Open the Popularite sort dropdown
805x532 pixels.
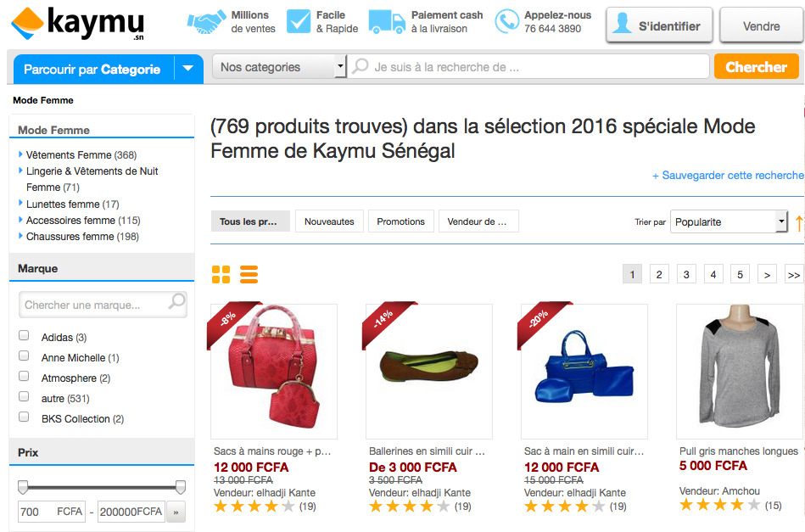click(x=729, y=221)
